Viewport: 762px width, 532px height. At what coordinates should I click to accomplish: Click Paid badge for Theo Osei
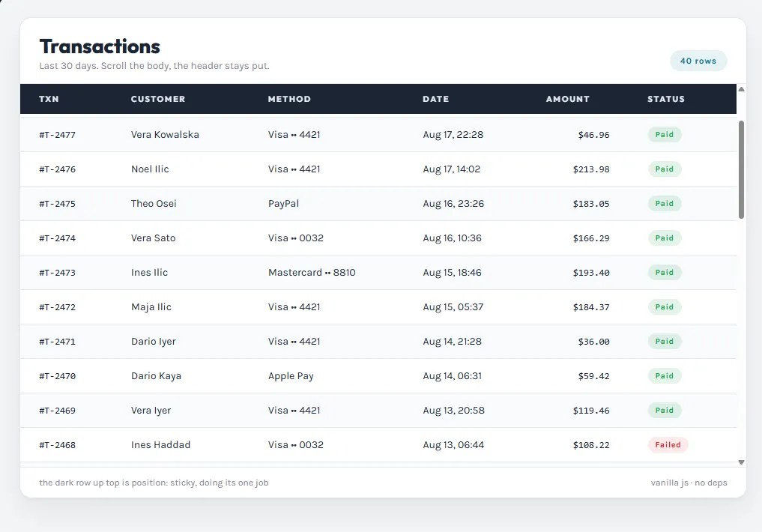pyautogui.click(x=665, y=204)
